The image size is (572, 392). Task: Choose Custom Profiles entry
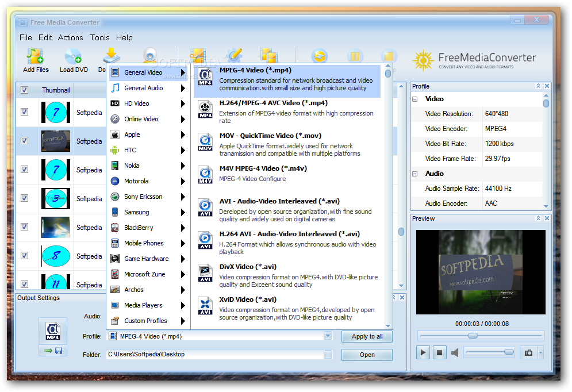pyautogui.click(x=148, y=321)
